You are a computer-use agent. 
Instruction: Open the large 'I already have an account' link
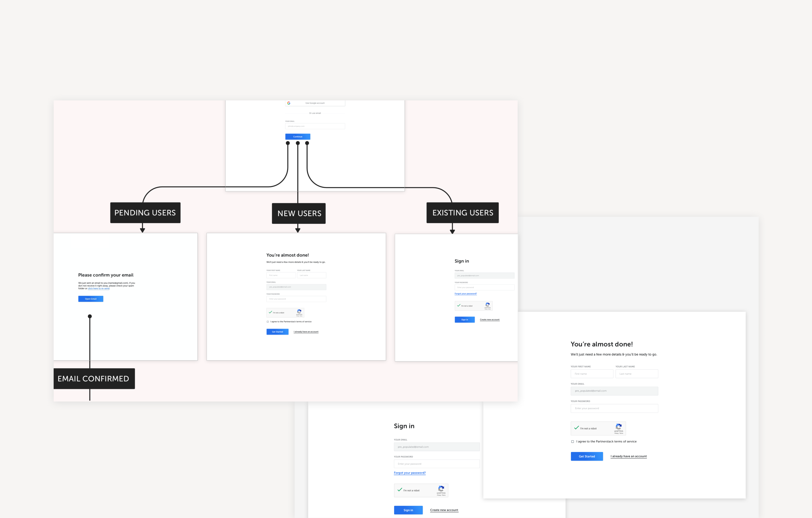[x=629, y=456]
